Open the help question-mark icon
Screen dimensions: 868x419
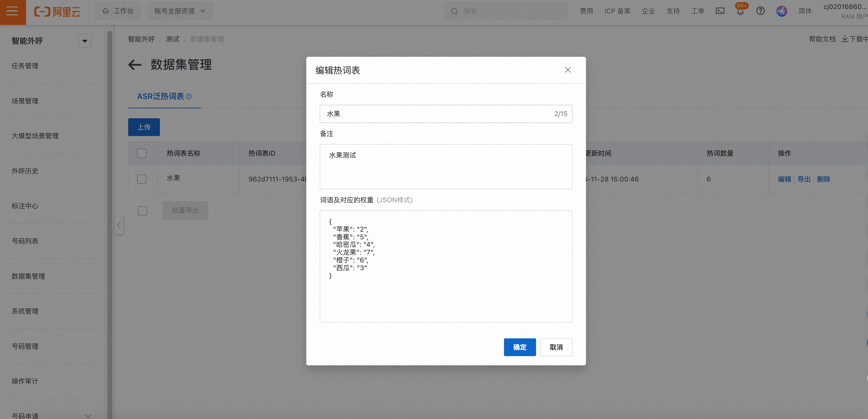click(x=760, y=11)
